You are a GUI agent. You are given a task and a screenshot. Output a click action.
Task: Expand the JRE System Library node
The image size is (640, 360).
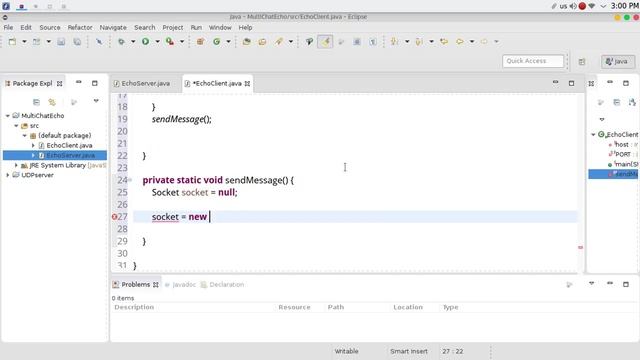coord(16,165)
